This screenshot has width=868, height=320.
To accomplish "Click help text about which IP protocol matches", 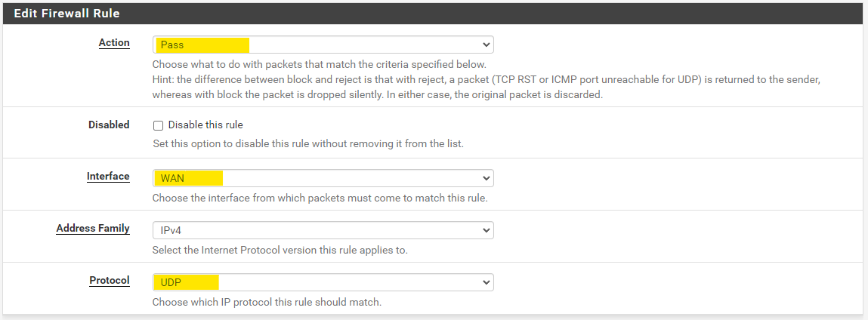I will tap(267, 303).
